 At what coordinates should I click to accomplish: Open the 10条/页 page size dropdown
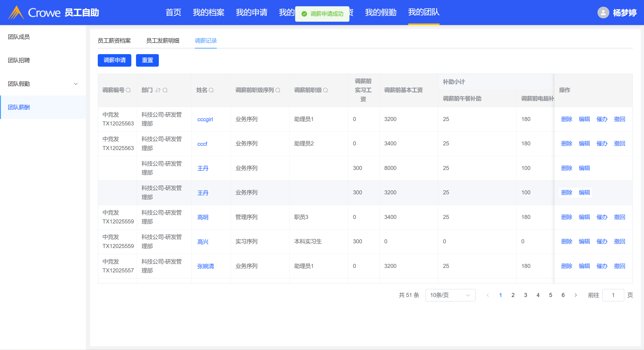[x=450, y=295]
